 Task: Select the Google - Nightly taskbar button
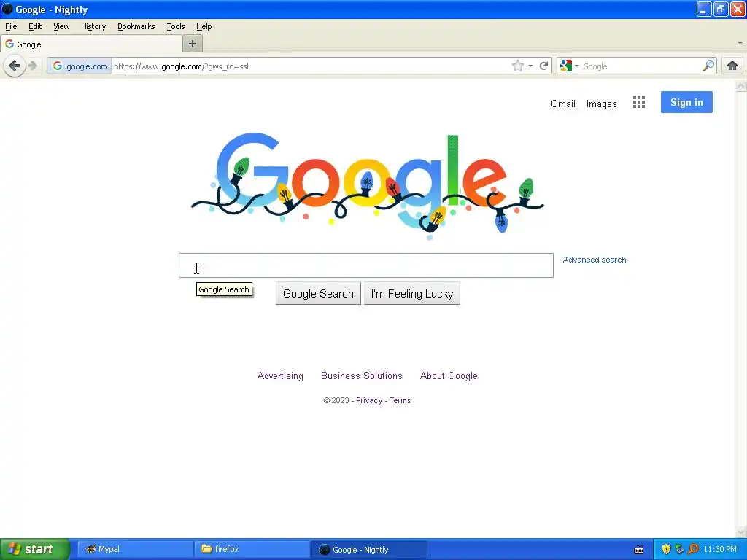coord(368,549)
